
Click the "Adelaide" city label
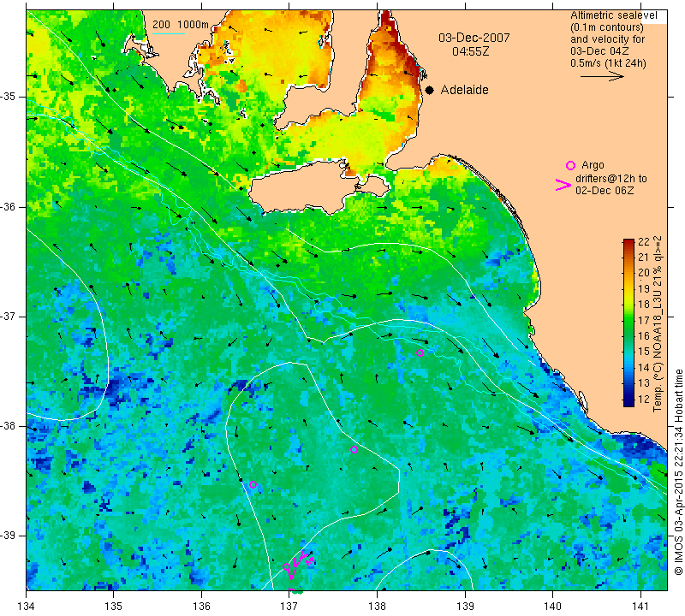[464, 90]
